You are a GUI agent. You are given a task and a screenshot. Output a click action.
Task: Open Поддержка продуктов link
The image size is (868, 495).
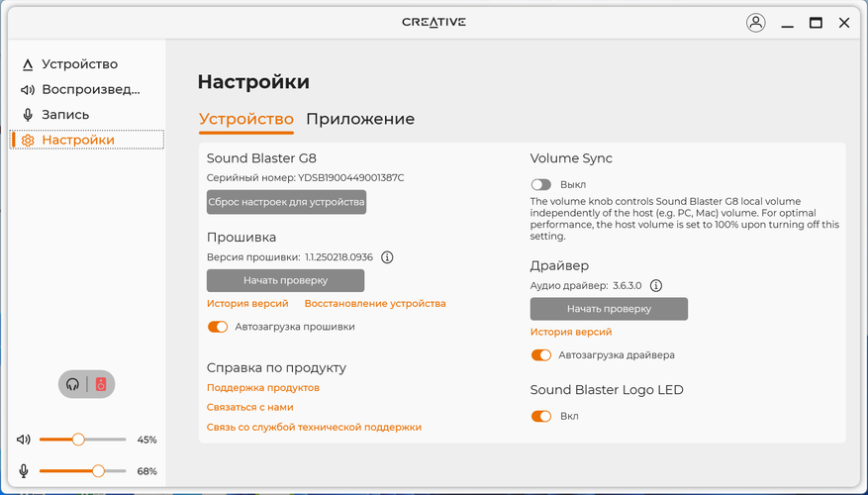(x=263, y=387)
